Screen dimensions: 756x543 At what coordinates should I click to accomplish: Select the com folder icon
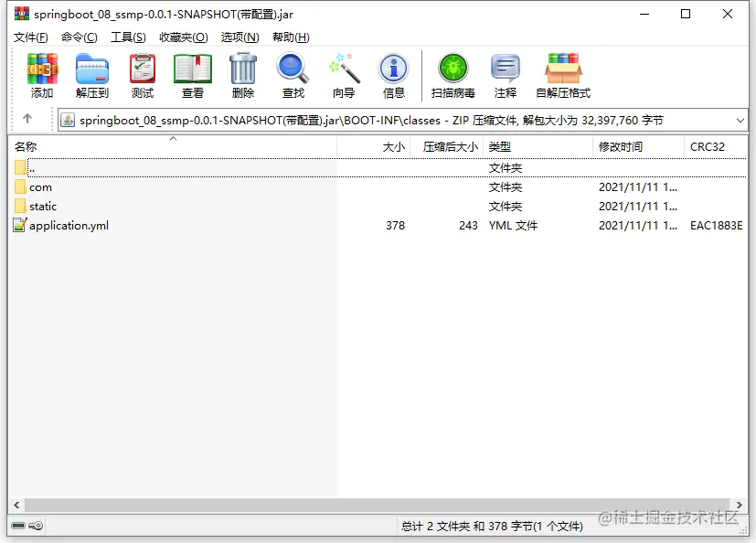pos(20,186)
